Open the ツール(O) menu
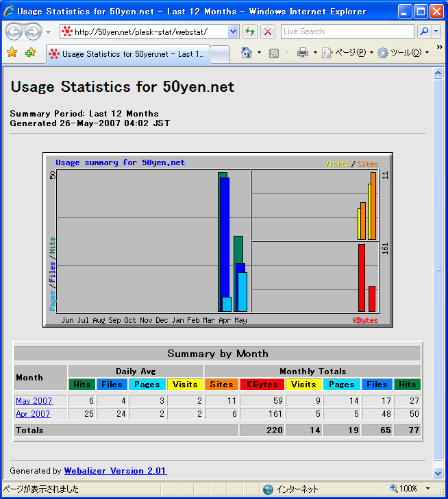448x499 pixels. 404,53
